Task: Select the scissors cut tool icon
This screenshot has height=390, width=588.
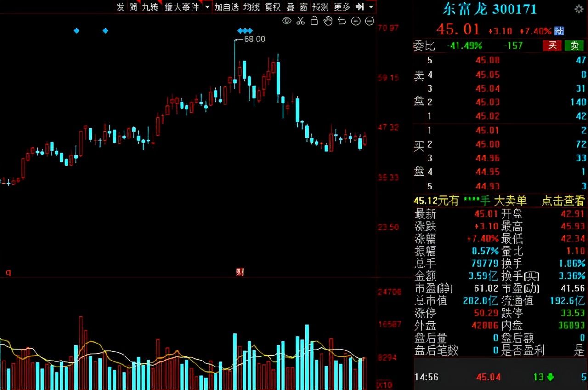Action: pos(300,21)
